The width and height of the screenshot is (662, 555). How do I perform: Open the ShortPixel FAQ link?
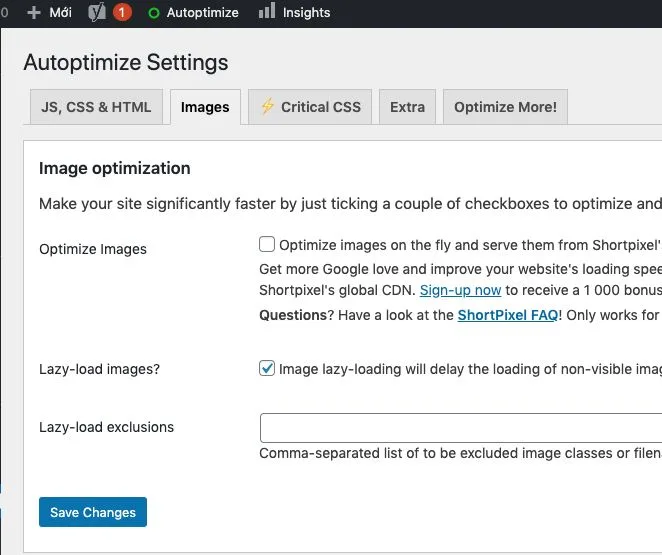point(508,315)
